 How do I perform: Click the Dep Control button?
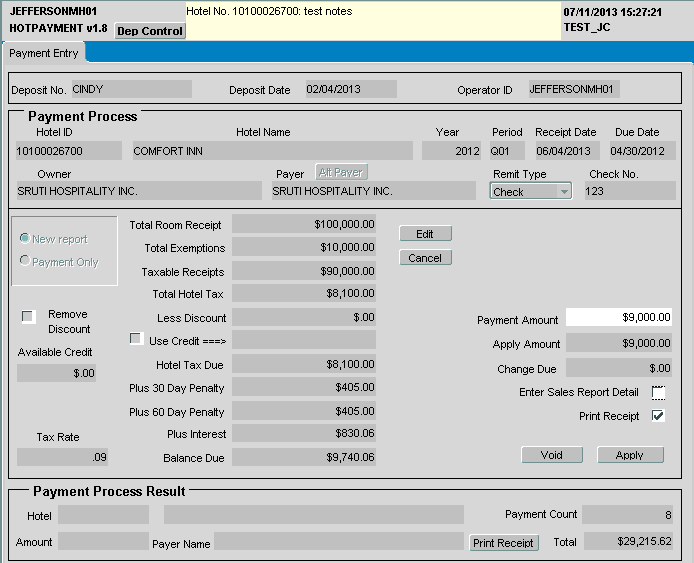point(150,31)
